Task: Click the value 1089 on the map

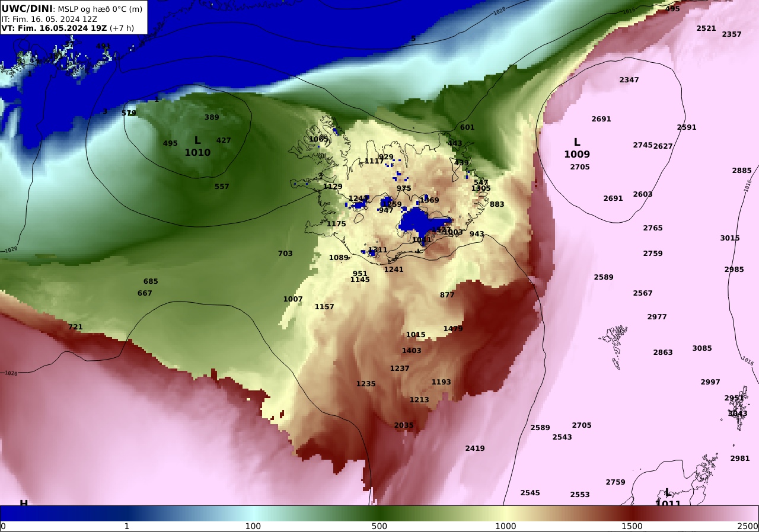Action: click(x=339, y=258)
